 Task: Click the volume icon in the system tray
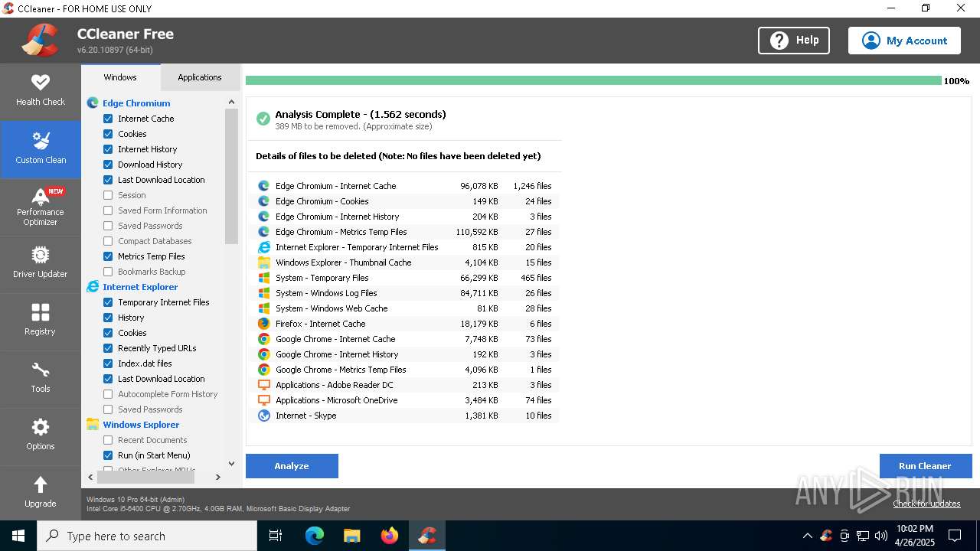pos(880,536)
